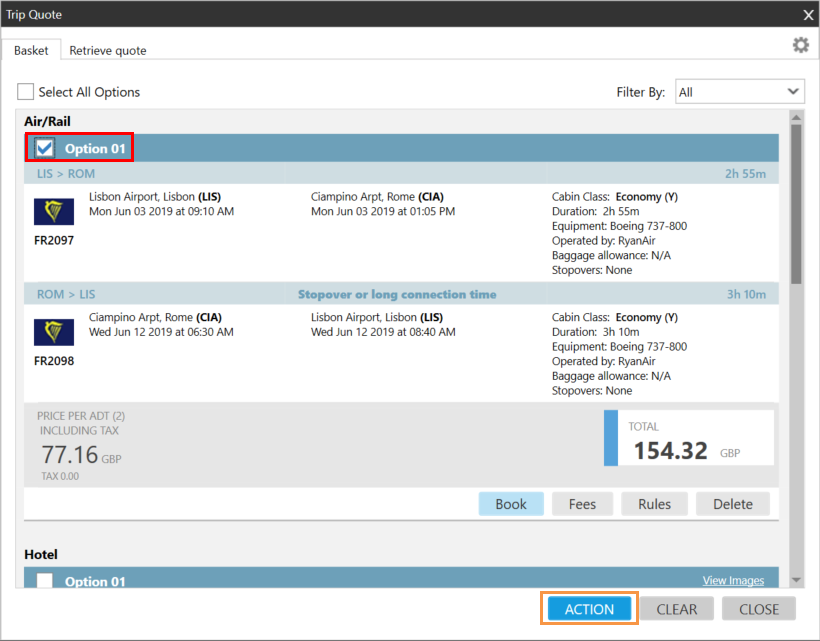
Task: Open the View Images link
Action: pyautogui.click(x=735, y=580)
